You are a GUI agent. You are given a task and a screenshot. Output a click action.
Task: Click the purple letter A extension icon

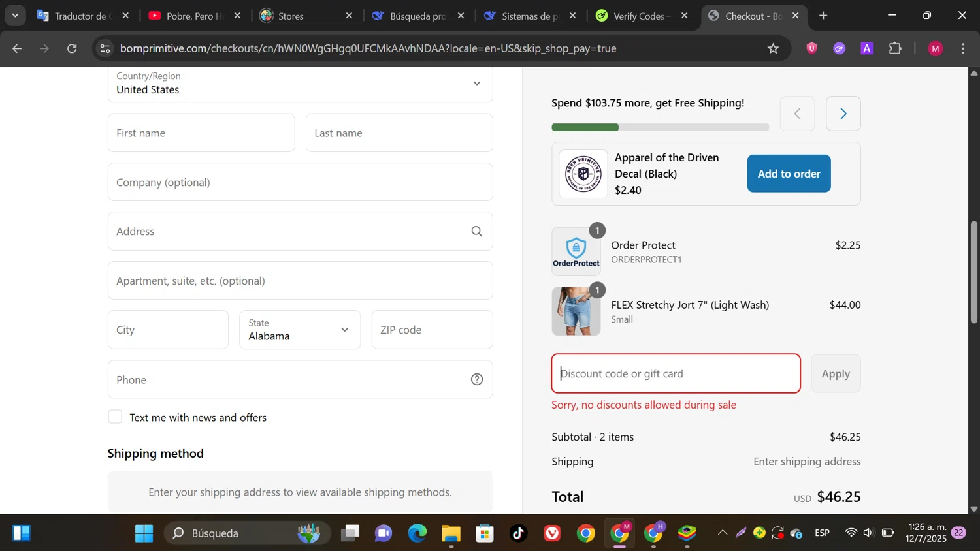[867, 48]
